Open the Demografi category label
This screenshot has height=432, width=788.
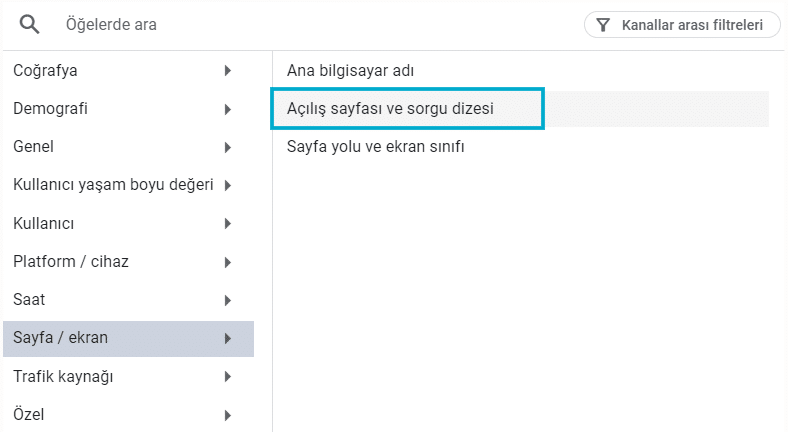pos(50,108)
